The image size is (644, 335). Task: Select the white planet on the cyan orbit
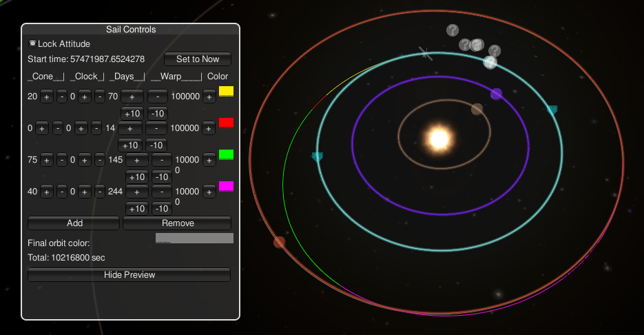(x=490, y=63)
